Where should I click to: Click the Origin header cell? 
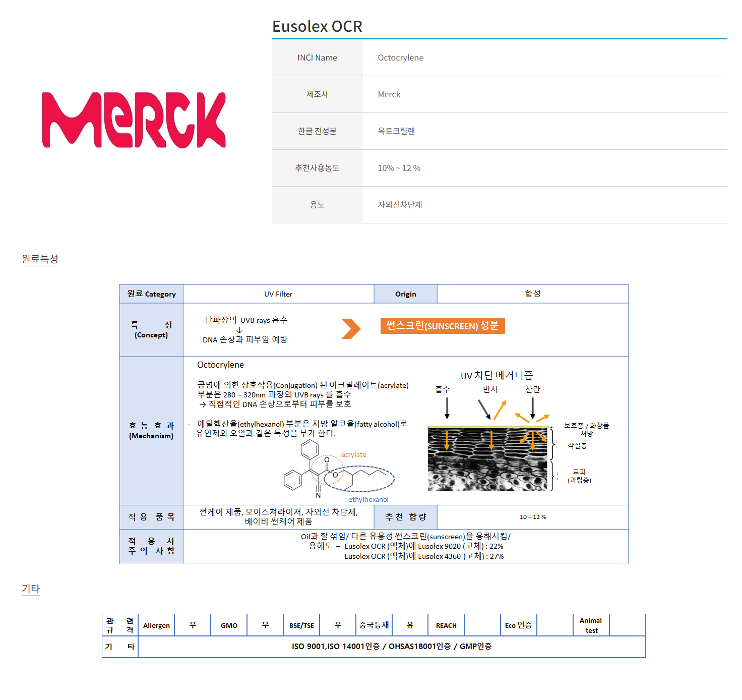pyautogui.click(x=405, y=294)
